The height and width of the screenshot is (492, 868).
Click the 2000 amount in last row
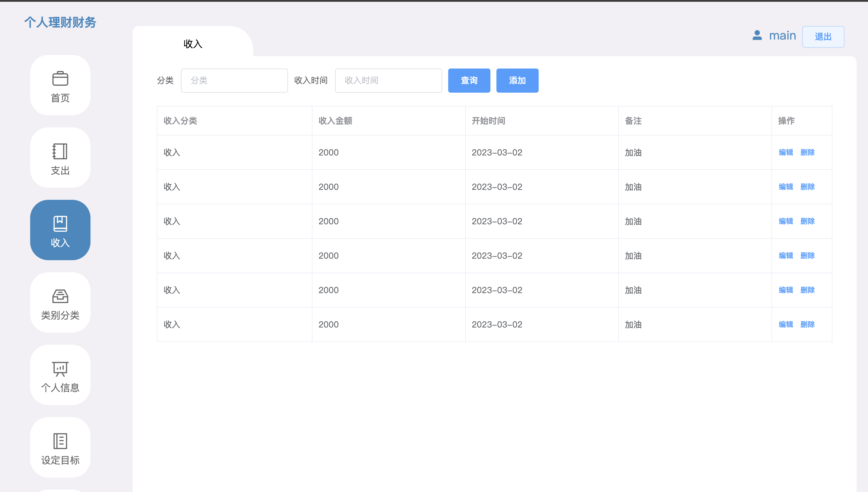[328, 324]
